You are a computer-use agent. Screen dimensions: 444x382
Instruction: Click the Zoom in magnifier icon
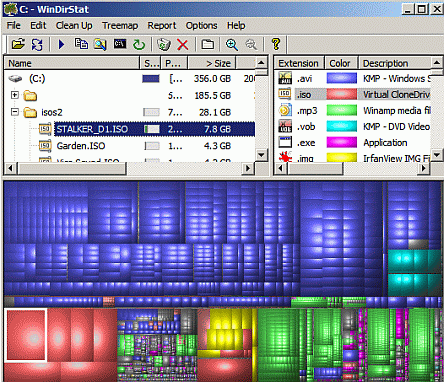pos(232,44)
